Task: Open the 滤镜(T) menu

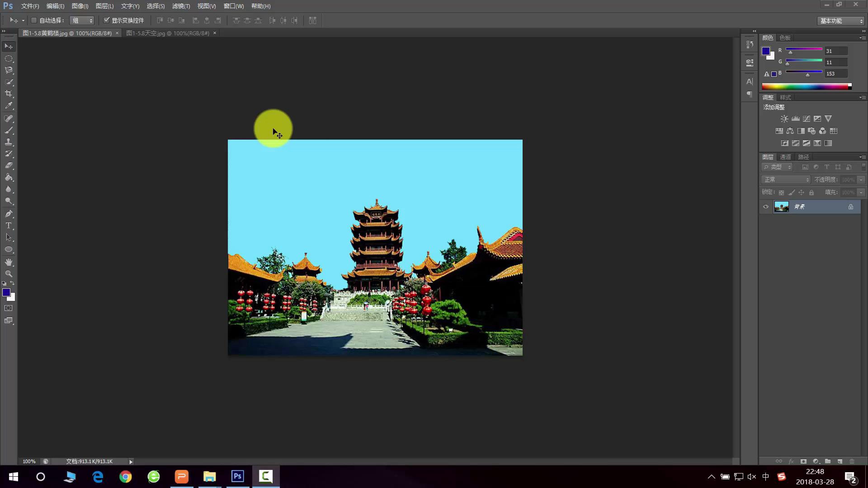Action: 181,6
